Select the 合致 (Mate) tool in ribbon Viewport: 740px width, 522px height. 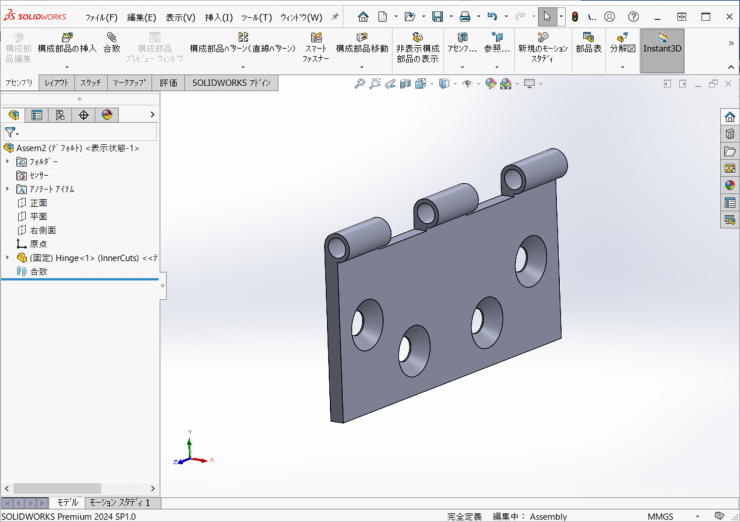[112, 43]
